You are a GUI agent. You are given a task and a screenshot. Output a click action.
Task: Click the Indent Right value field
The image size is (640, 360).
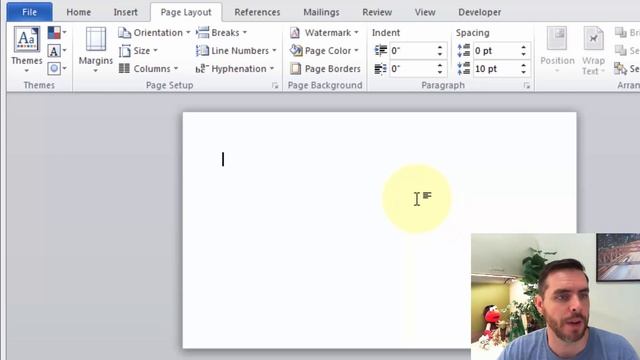(412, 69)
